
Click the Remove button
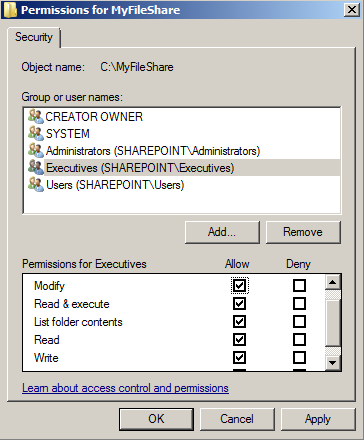(303, 232)
